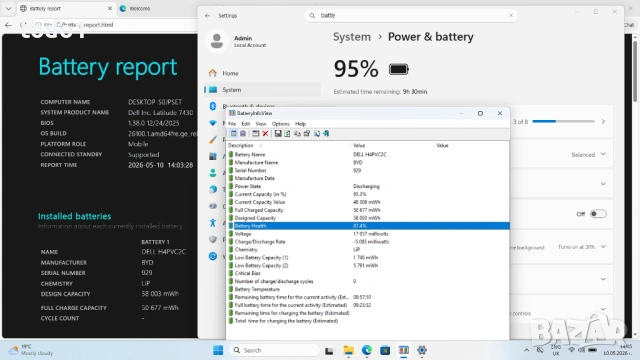The image size is (640, 360).
Task: Open the browser tab list dropdown arrow
Action: [8, 8]
